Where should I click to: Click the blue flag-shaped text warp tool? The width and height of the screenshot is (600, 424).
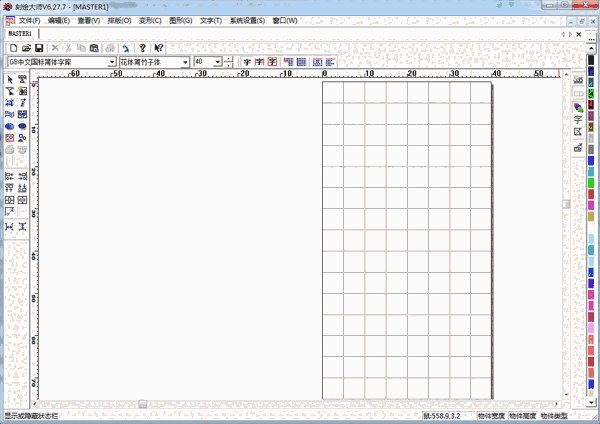tap(10, 114)
